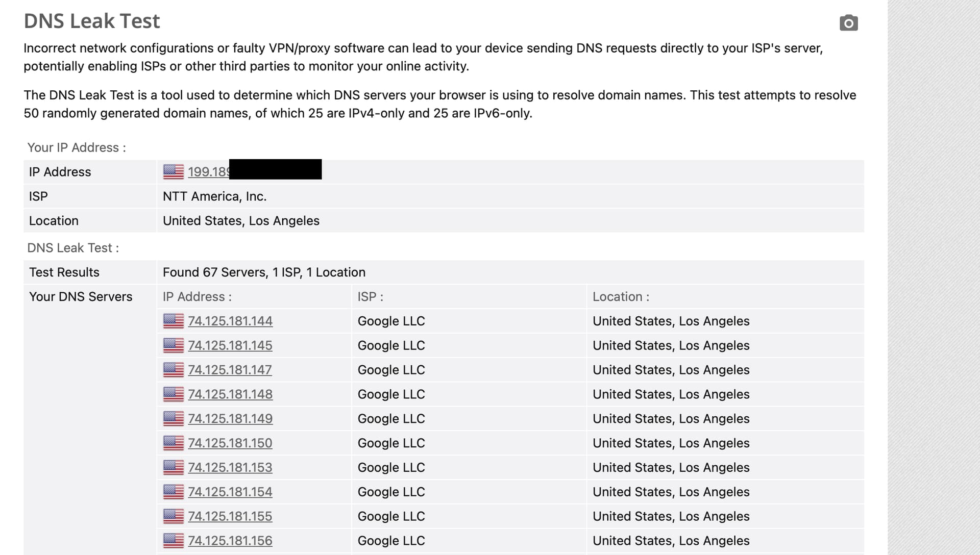Click the flag next to 74.125.181.149

(x=174, y=419)
